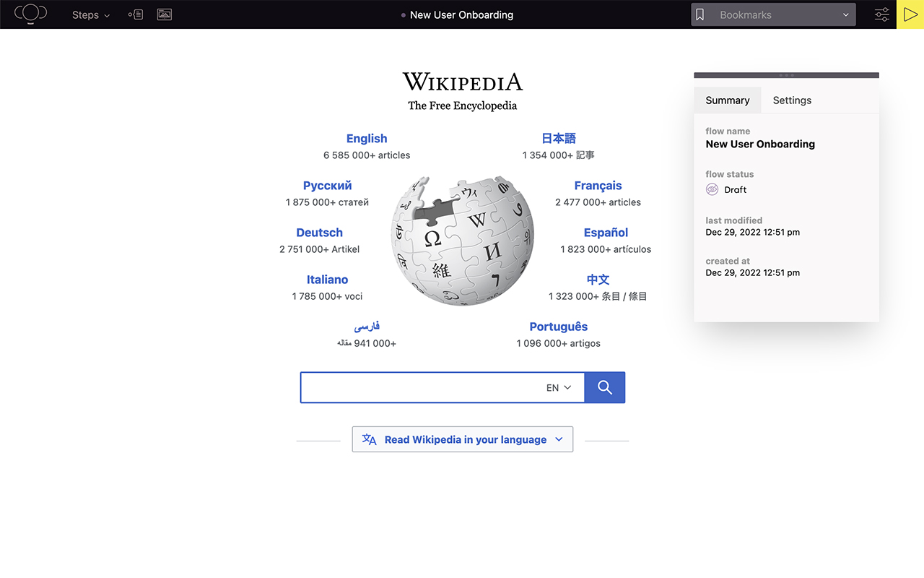Click the yellow play preview button
The height and width of the screenshot is (578, 924).
(x=910, y=14)
